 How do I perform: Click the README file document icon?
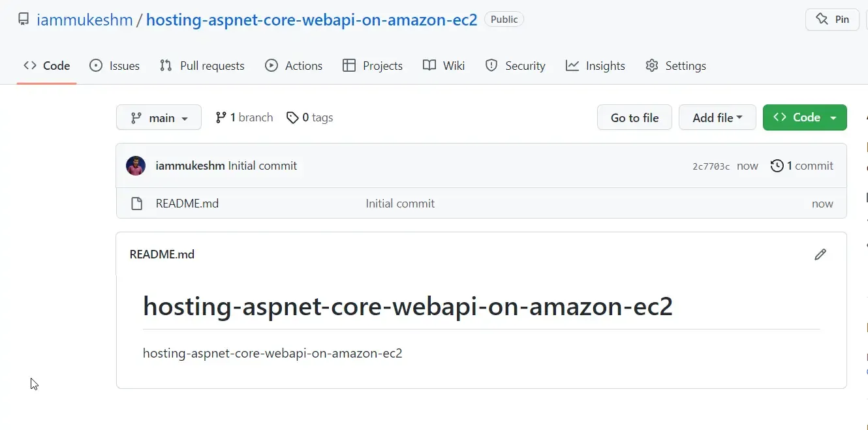click(x=136, y=203)
